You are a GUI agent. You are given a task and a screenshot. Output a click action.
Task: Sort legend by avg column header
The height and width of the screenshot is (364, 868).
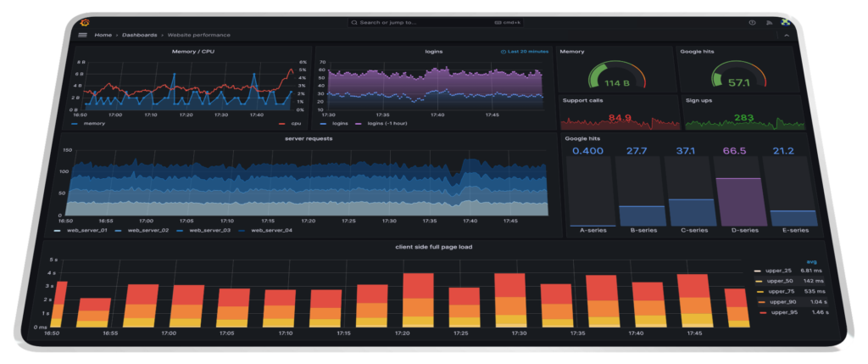tap(811, 261)
